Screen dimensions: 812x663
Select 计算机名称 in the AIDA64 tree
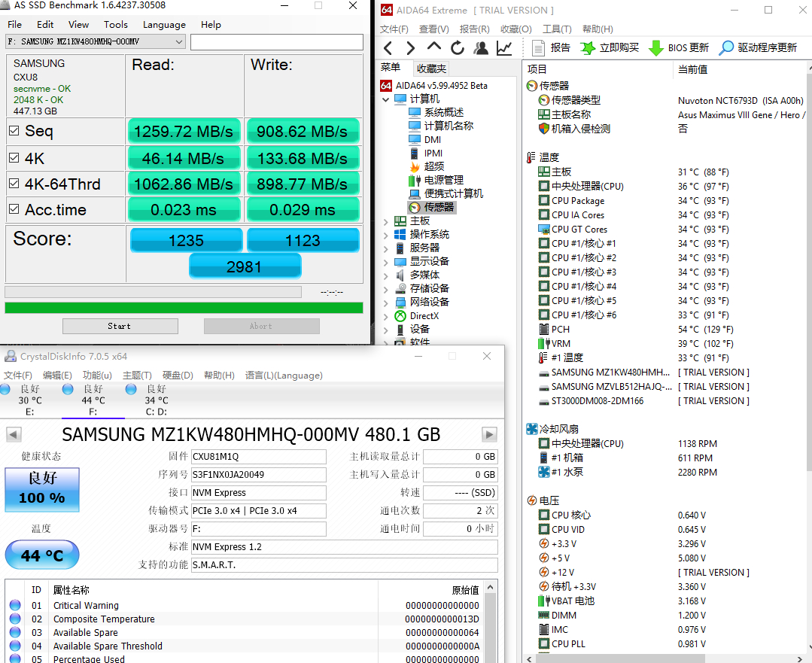pyautogui.click(x=441, y=126)
